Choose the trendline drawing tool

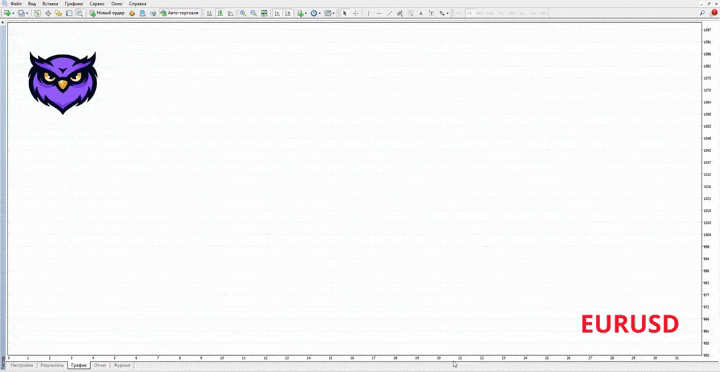390,13
